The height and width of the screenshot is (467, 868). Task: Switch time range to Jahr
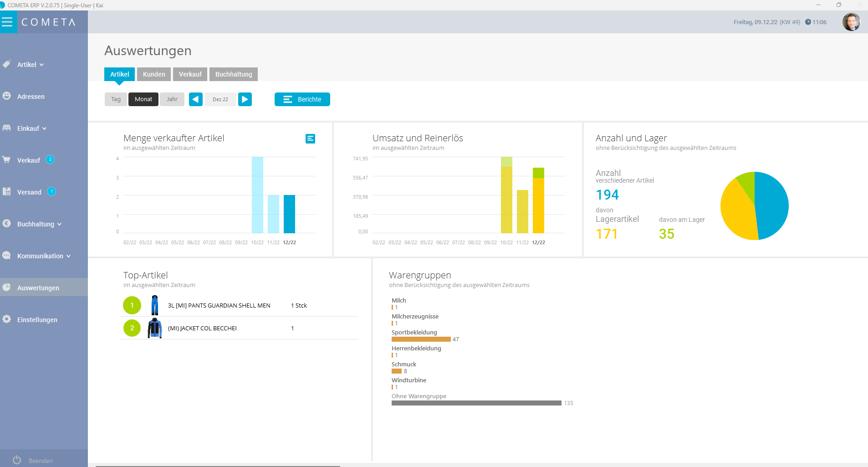pos(172,99)
